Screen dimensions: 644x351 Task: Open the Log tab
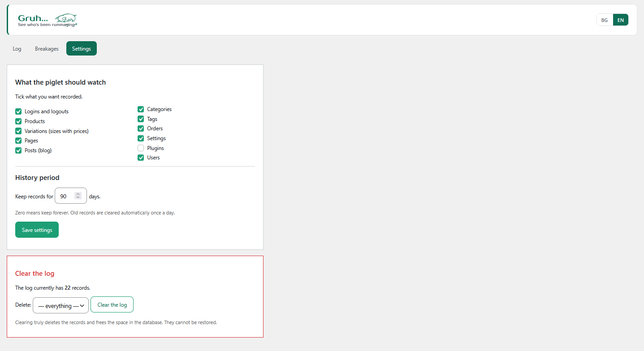(17, 49)
